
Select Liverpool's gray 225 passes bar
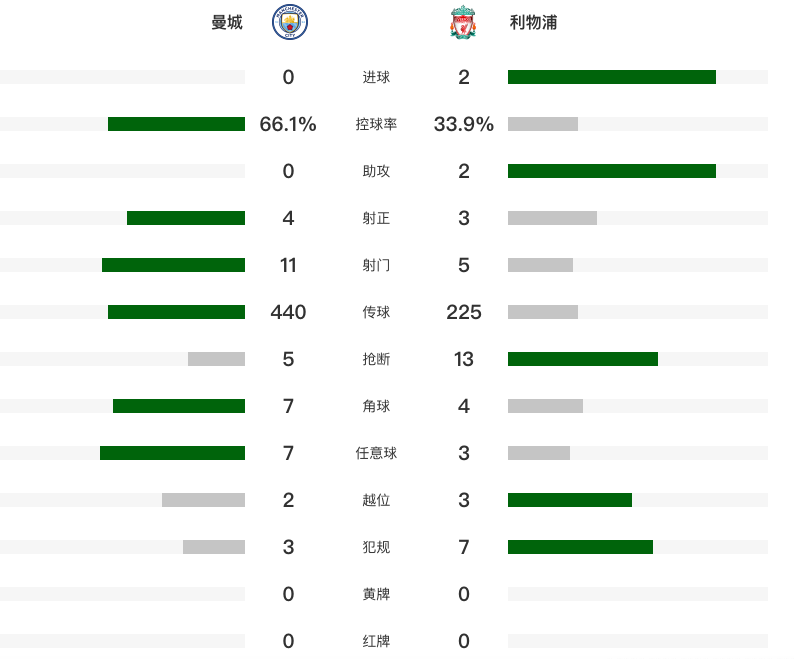(543, 312)
